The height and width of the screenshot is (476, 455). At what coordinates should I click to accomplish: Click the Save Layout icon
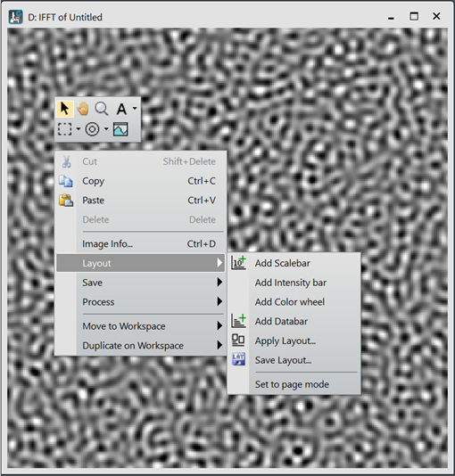(x=238, y=359)
